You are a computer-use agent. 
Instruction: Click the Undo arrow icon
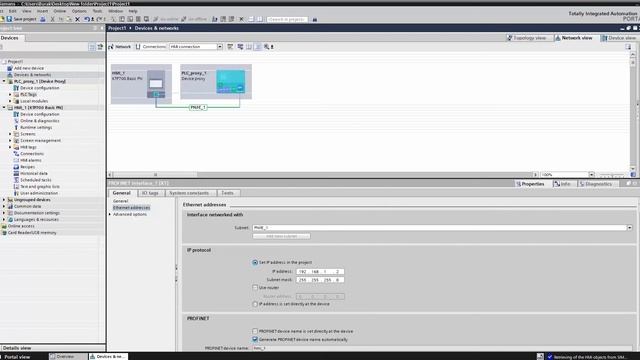coord(87,19)
